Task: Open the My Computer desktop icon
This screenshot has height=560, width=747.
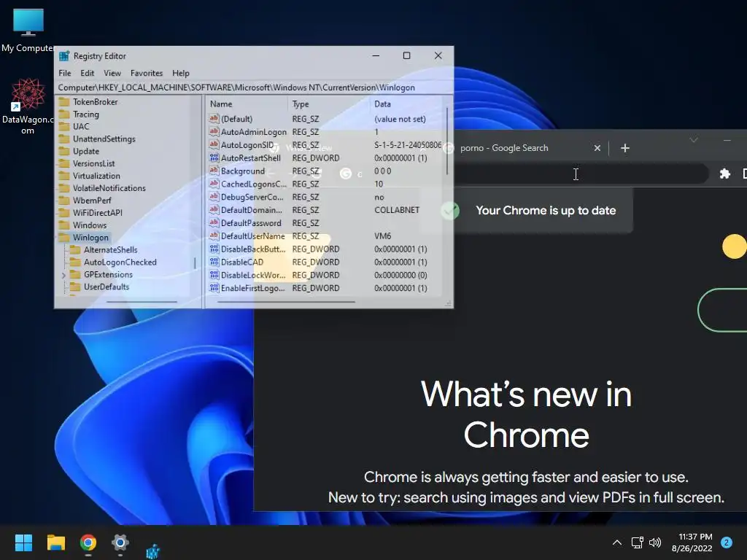Action: pyautogui.click(x=28, y=29)
